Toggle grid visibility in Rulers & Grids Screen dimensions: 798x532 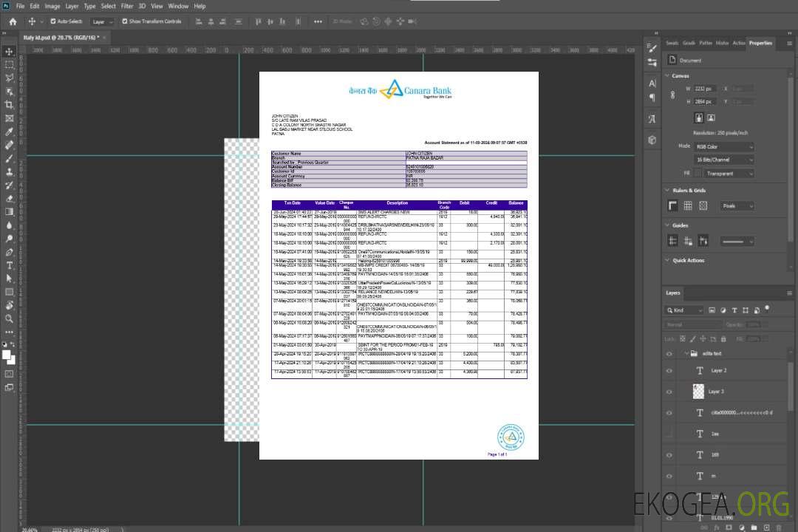688,205
